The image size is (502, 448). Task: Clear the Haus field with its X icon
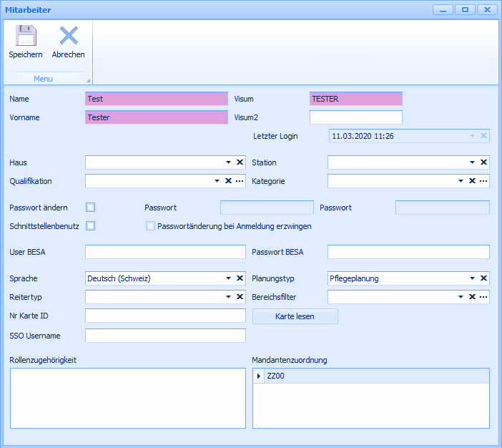[x=240, y=162]
